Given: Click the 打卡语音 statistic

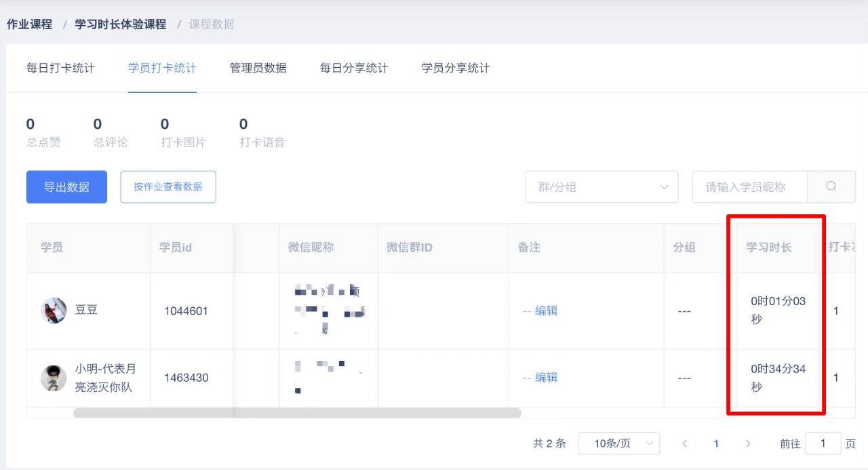Looking at the screenshot, I should click(262, 132).
